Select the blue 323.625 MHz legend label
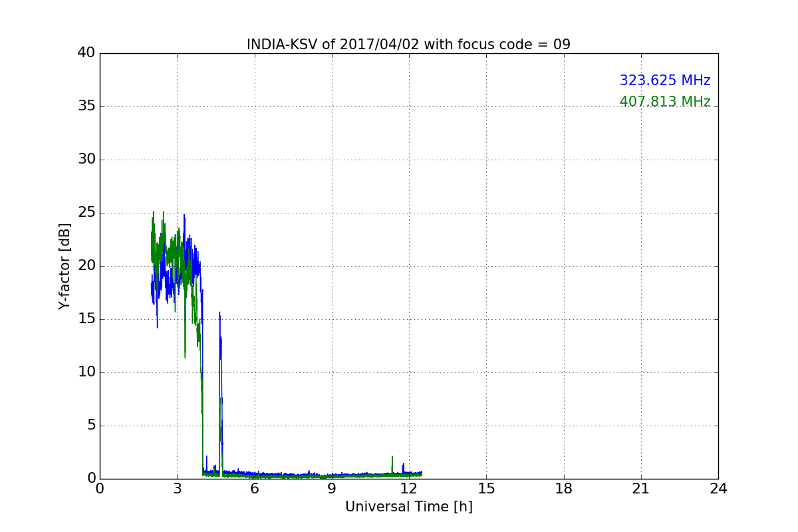This screenshot has height=532, width=798. [x=665, y=80]
